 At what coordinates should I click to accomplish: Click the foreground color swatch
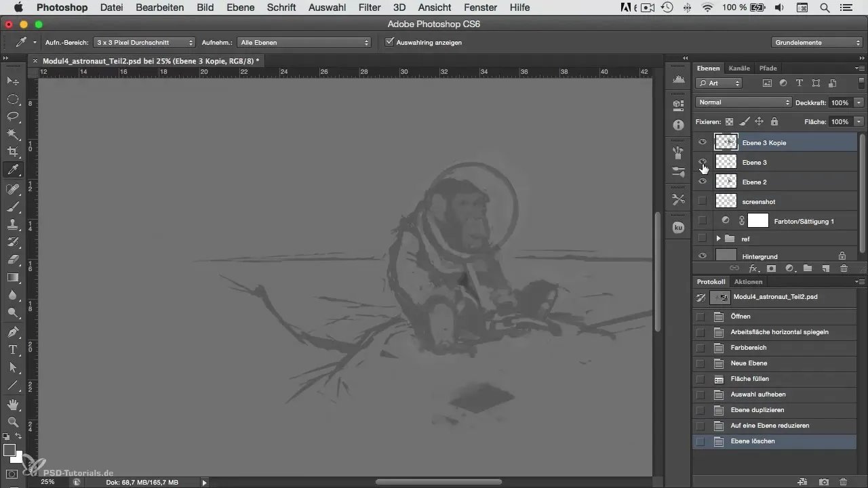9,450
